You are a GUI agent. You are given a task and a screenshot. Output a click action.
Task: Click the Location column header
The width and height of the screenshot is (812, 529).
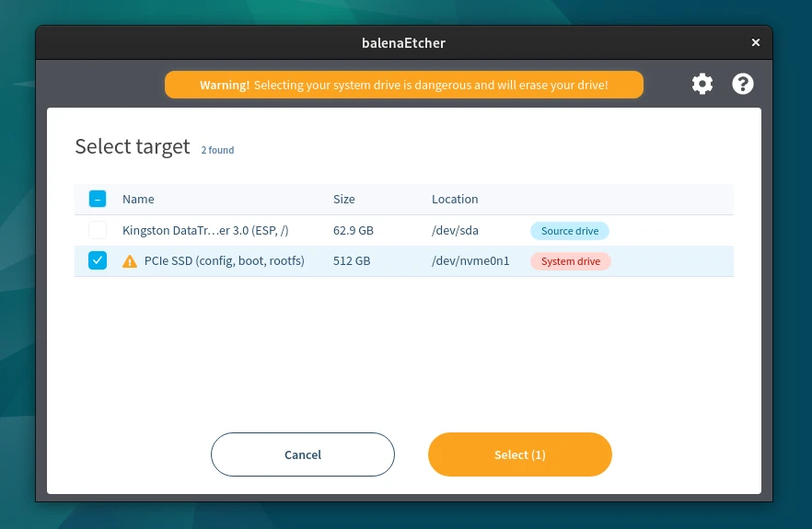click(x=455, y=200)
